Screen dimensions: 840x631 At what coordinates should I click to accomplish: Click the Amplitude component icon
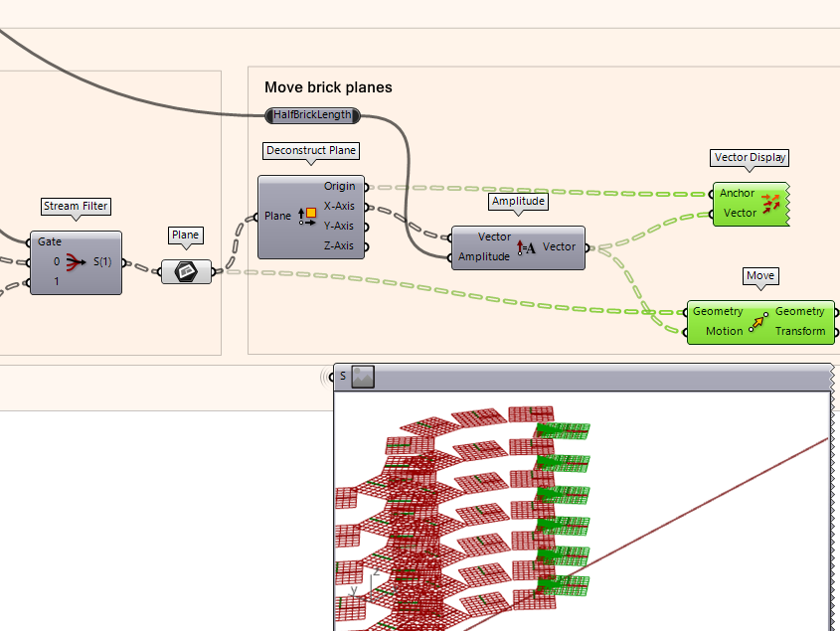click(526, 247)
